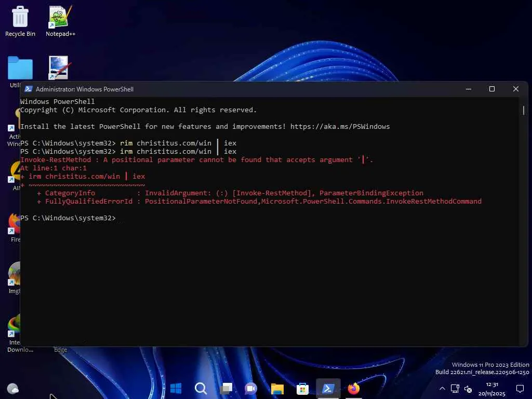The height and width of the screenshot is (399, 532).
Task: Click the Edge desktop icon label
Action: click(x=60, y=350)
